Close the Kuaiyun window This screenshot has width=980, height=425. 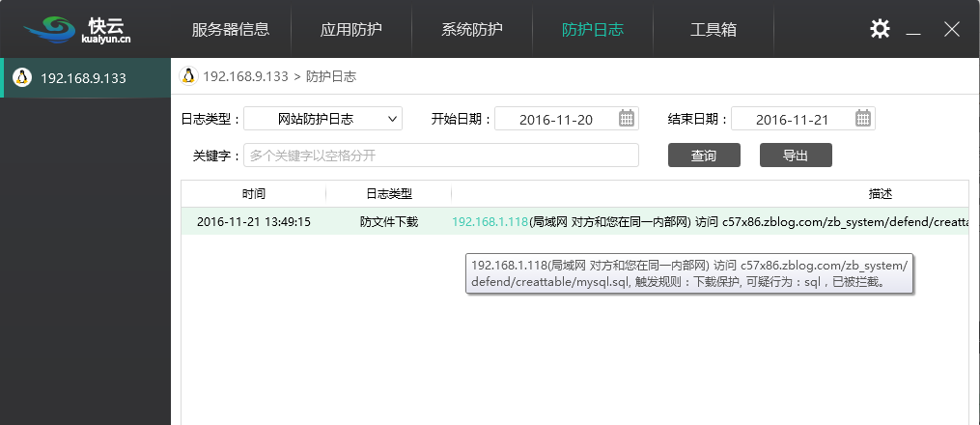point(951,29)
